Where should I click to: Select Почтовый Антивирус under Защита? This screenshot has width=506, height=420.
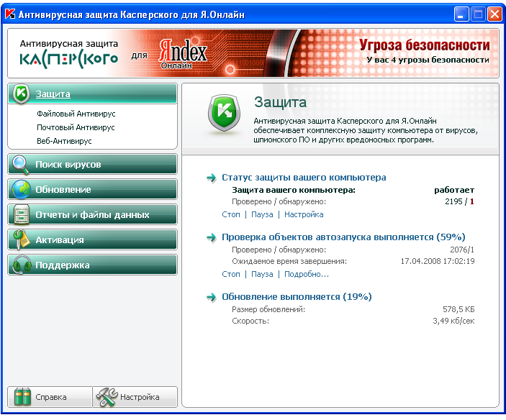[76, 127]
